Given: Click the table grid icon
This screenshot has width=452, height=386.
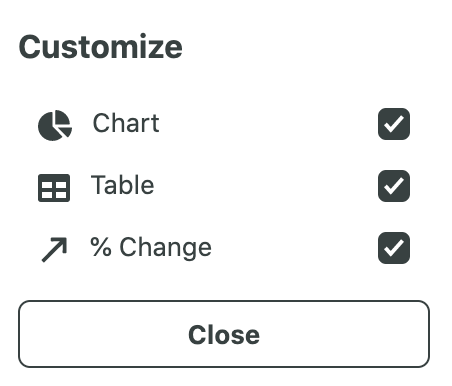Looking at the screenshot, I should tap(54, 188).
